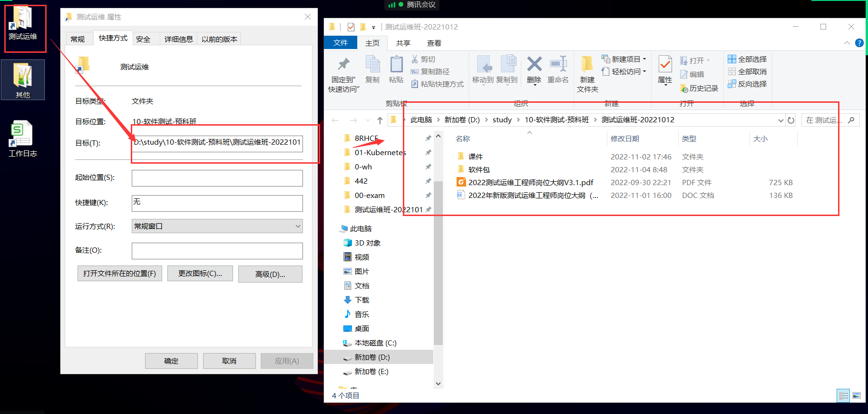Select the 课件 folder row
This screenshot has height=414, width=868.
click(x=625, y=157)
